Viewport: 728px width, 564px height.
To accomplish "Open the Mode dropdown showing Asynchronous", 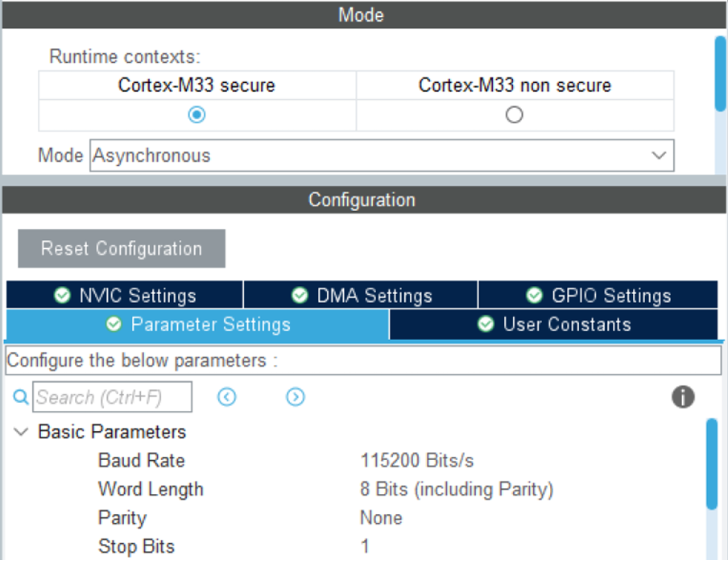I will coord(382,156).
